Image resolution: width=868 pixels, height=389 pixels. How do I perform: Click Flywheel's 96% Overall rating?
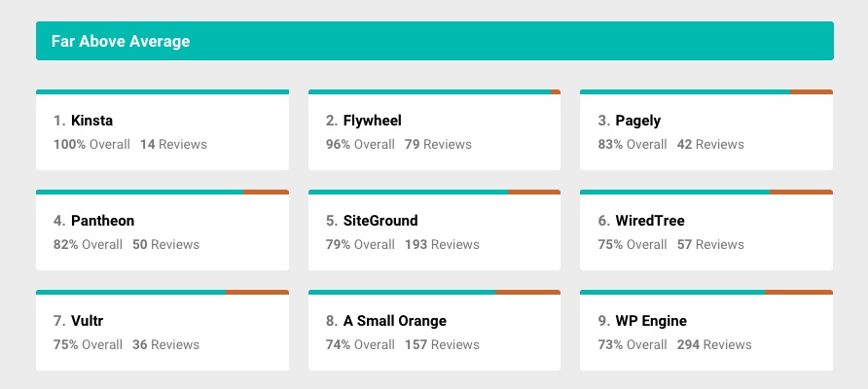tap(360, 145)
